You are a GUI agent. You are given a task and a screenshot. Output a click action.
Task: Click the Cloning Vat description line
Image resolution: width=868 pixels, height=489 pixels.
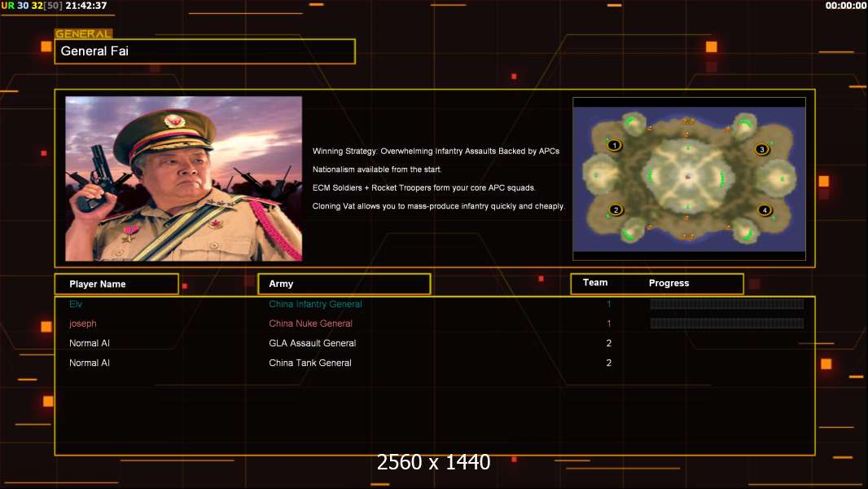point(438,206)
